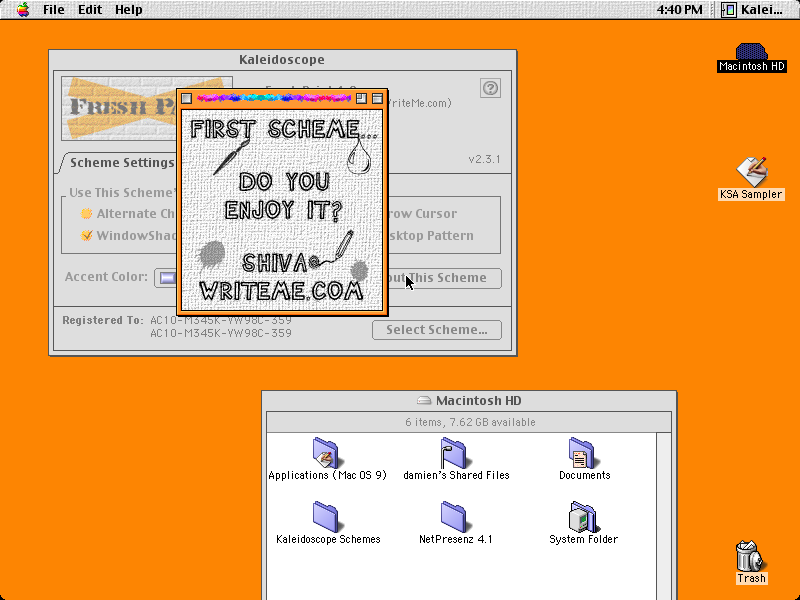Select the Documents folder icon
800x600 pixels.
pos(582,453)
